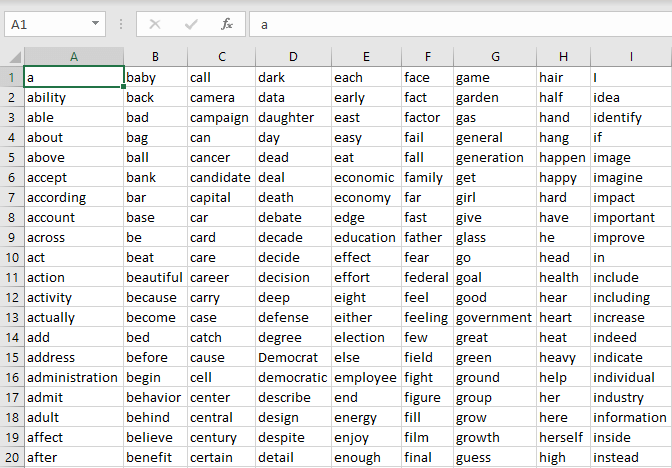
Task: Click the formula bar resize dots handle
Action: [x=121, y=24]
